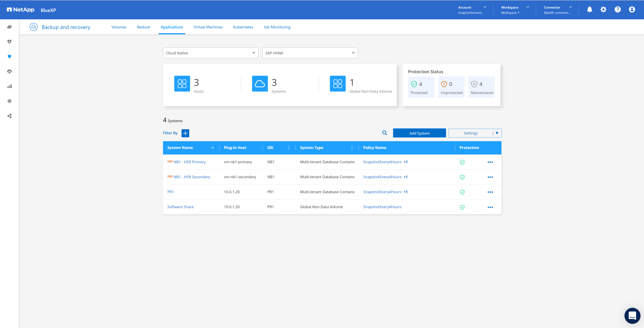The height and width of the screenshot is (328, 644).
Task: Sort table by SID column
Action: 289,148
